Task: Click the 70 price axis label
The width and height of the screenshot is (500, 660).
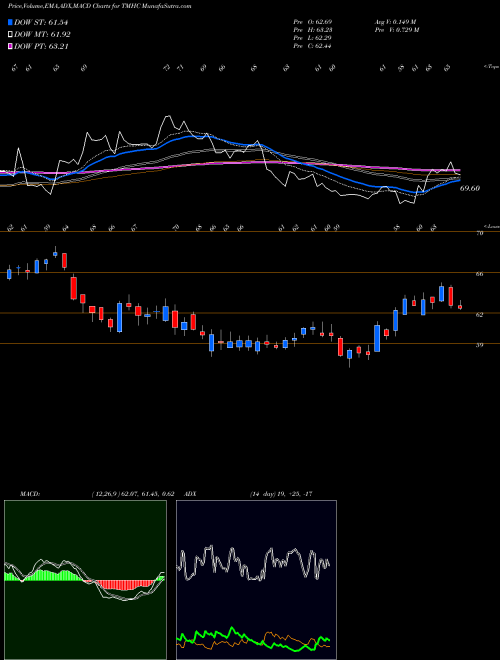Action: coord(479,233)
